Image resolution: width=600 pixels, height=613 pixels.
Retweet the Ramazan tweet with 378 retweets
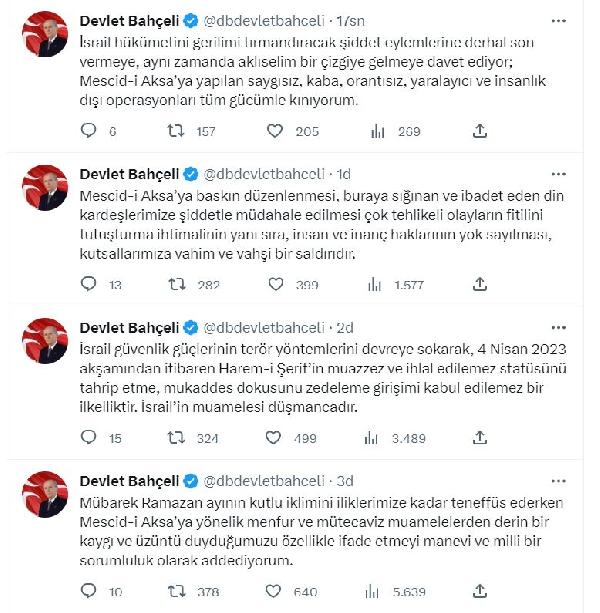click(x=177, y=591)
